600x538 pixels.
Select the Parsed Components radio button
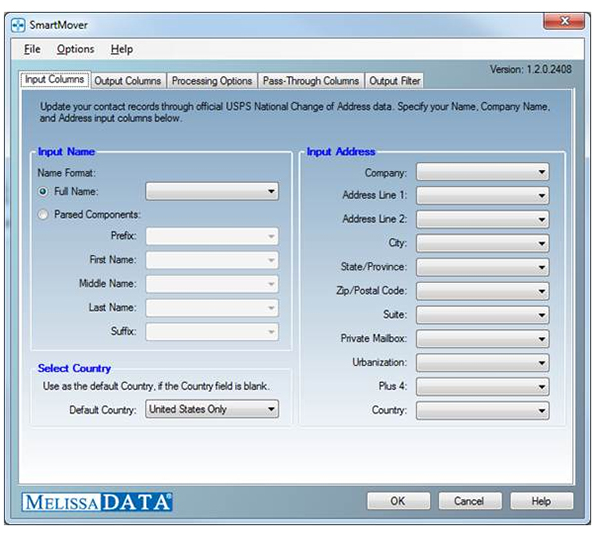coord(43,214)
